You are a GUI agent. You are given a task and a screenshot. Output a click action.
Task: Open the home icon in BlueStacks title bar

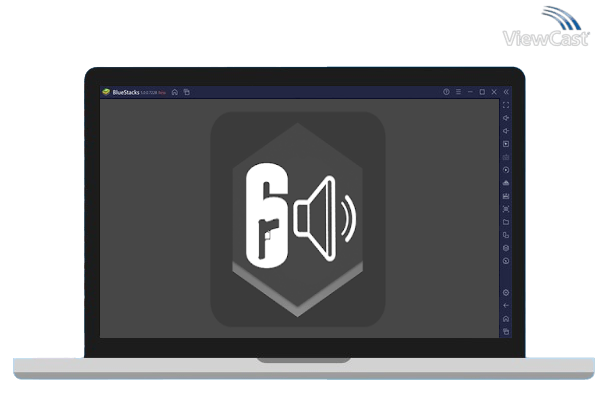coord(175,92)
